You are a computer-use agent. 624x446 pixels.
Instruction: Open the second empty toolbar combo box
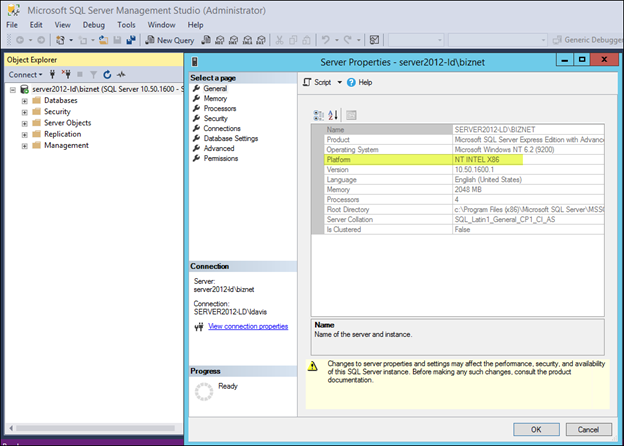(x=497, y=40)
